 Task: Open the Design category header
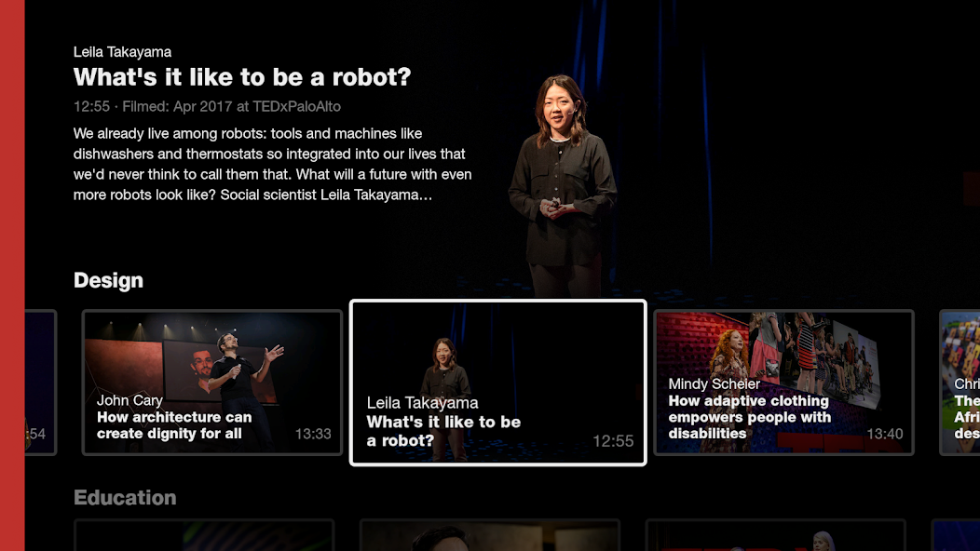point(108,280)
